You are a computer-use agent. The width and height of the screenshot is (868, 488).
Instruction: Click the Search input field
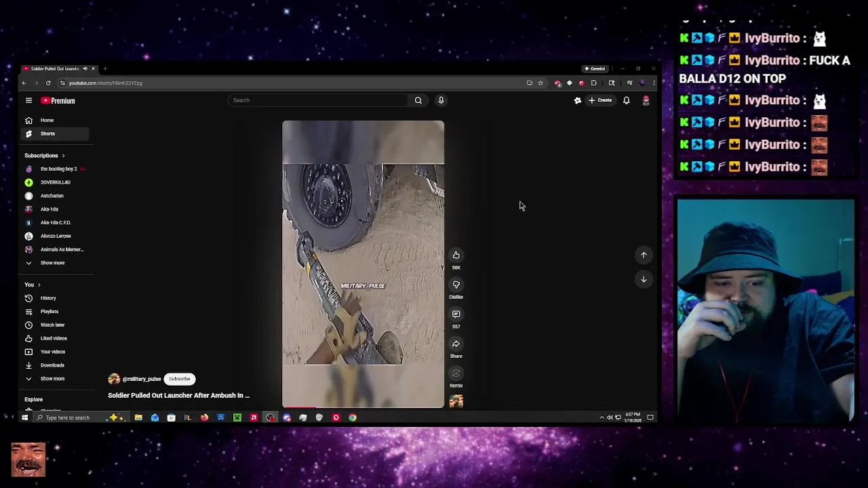click(x=319, y=100)
